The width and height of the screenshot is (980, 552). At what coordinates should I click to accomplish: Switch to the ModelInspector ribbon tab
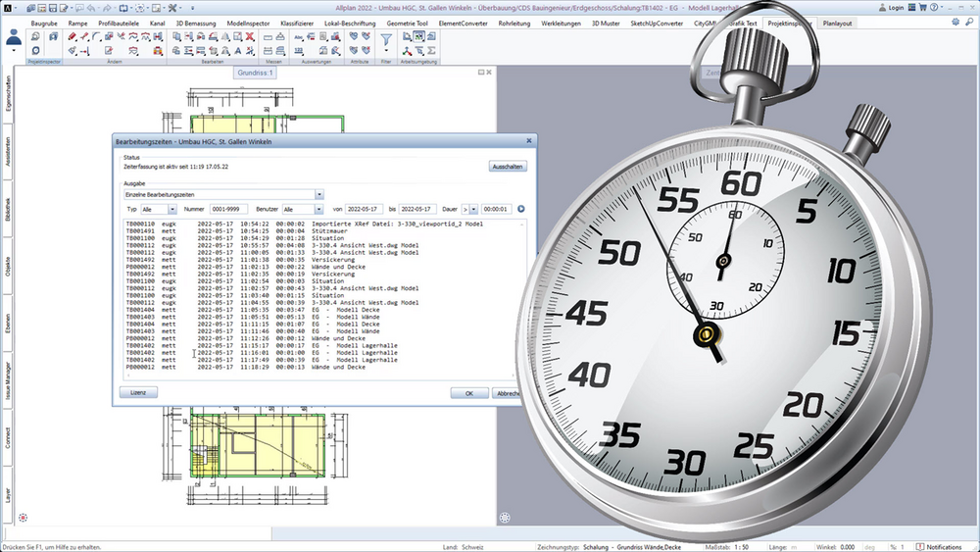click(248, 24)
